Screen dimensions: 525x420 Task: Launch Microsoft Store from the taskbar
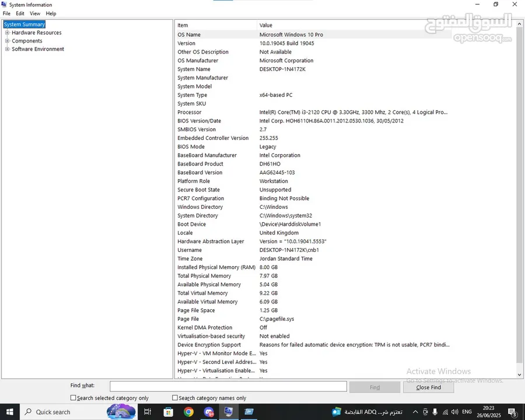coord(168,412)
